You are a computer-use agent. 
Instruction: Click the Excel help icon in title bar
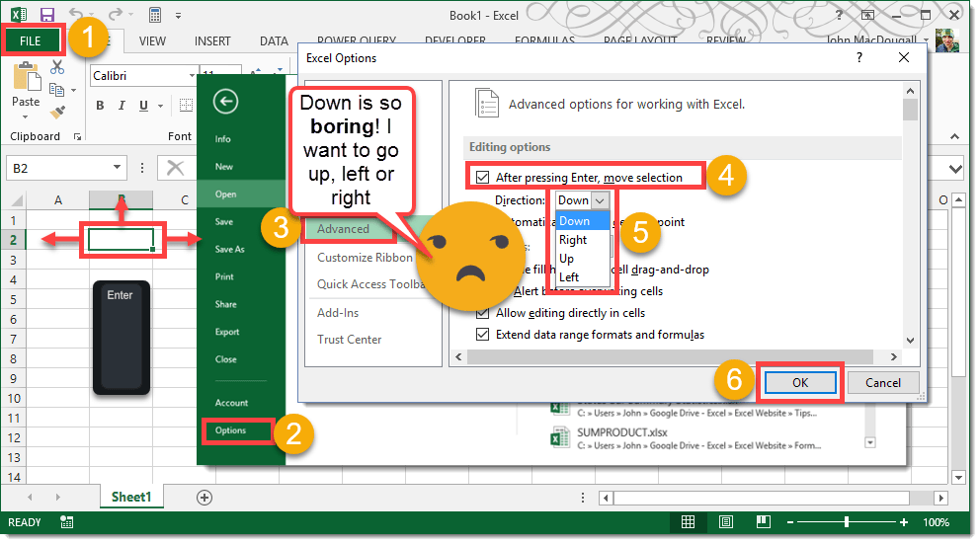(839, 15)
